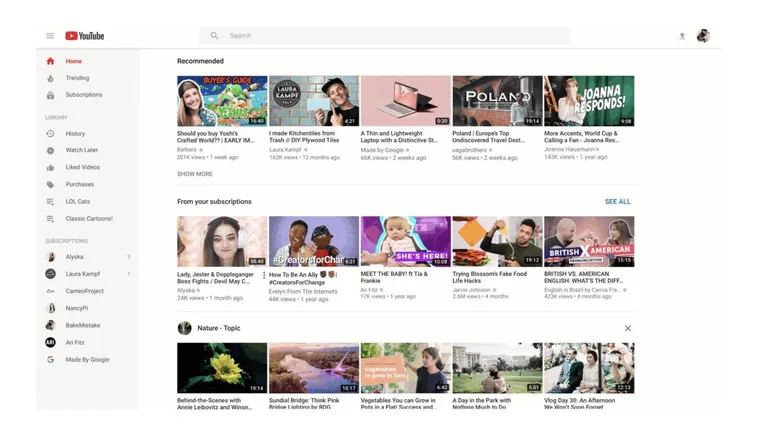The image size is (770, 433).
Task: Open 'A Day in the Park' video title
Action: coord(482,404)
